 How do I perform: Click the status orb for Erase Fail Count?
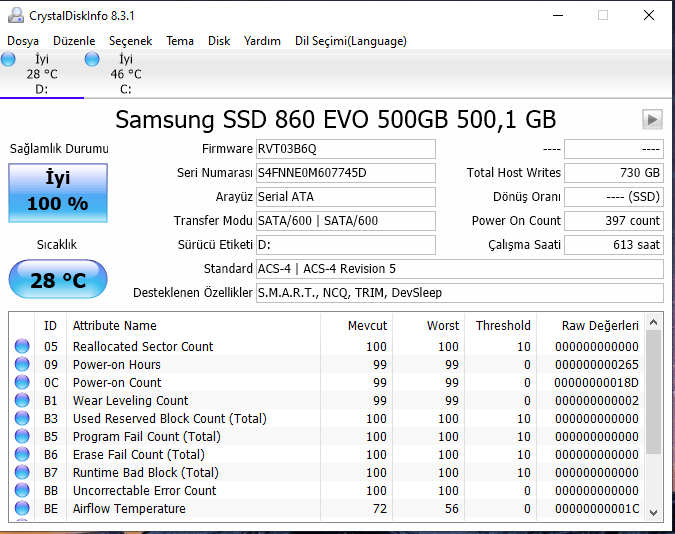[22, 454]
